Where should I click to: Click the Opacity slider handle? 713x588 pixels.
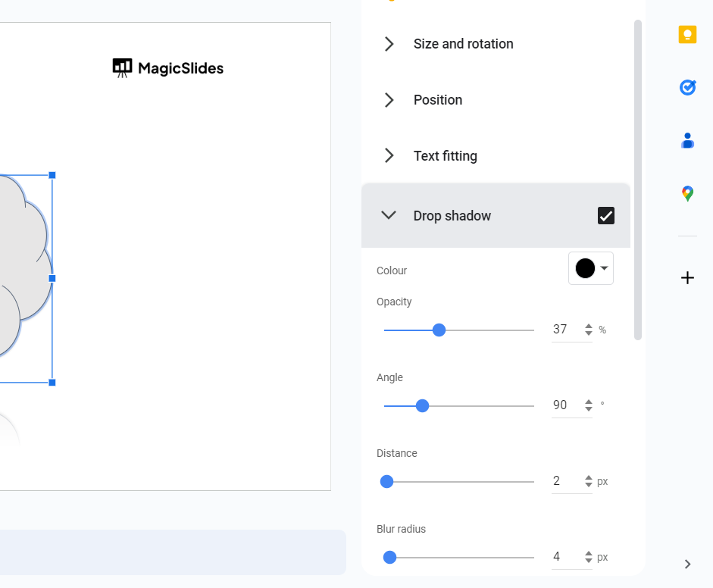tap(439, 330)
